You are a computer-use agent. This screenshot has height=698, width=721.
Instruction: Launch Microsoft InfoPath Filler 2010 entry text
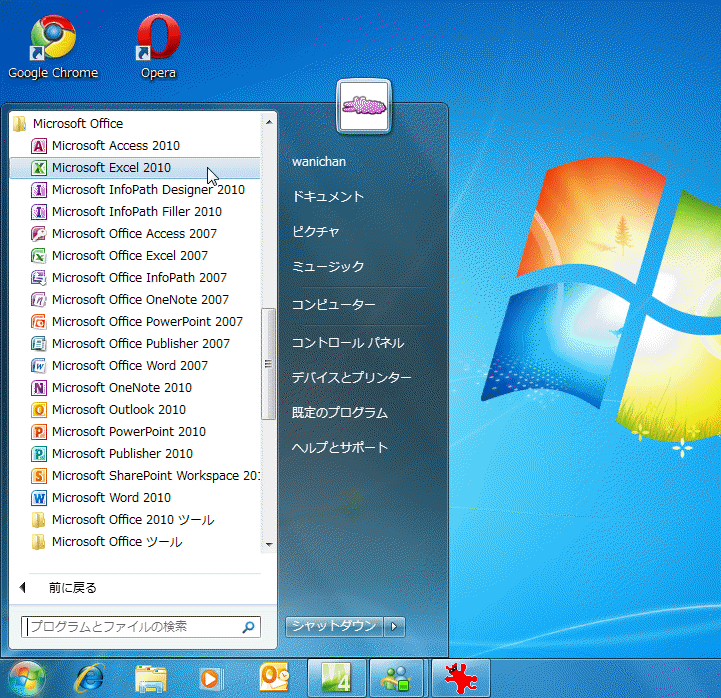coord(137,212)
